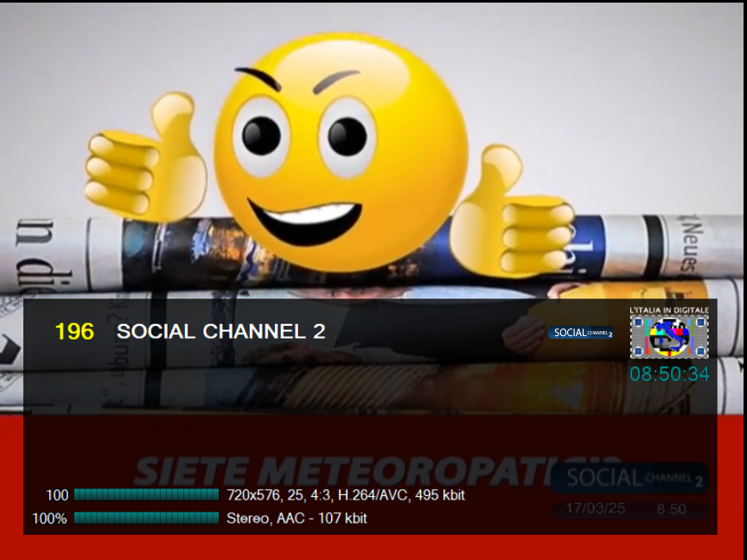The image size is (747, 560).
Task: Click the lower signal bar labeled 100%
Action: pyautogui.click(x=146, y=518)
